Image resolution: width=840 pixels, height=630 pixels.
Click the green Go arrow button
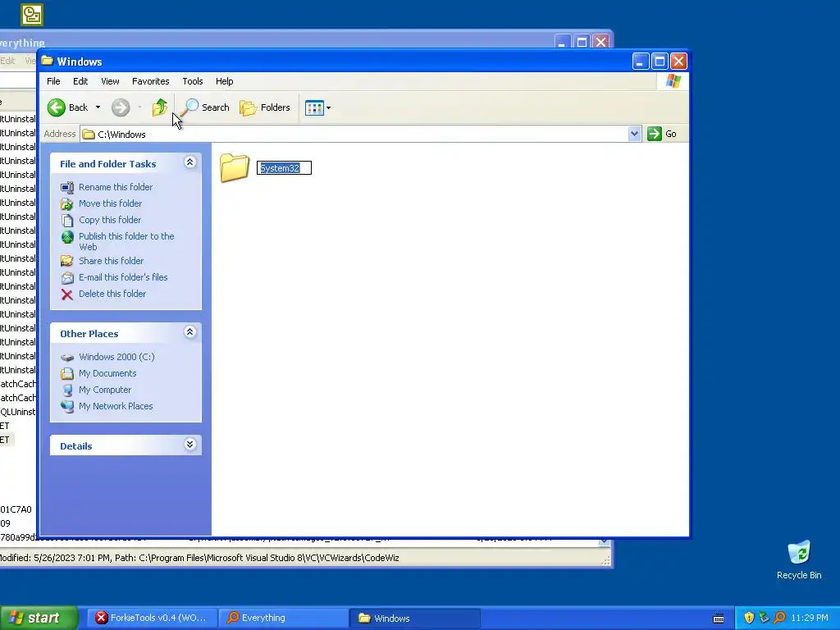coord(654,134)
